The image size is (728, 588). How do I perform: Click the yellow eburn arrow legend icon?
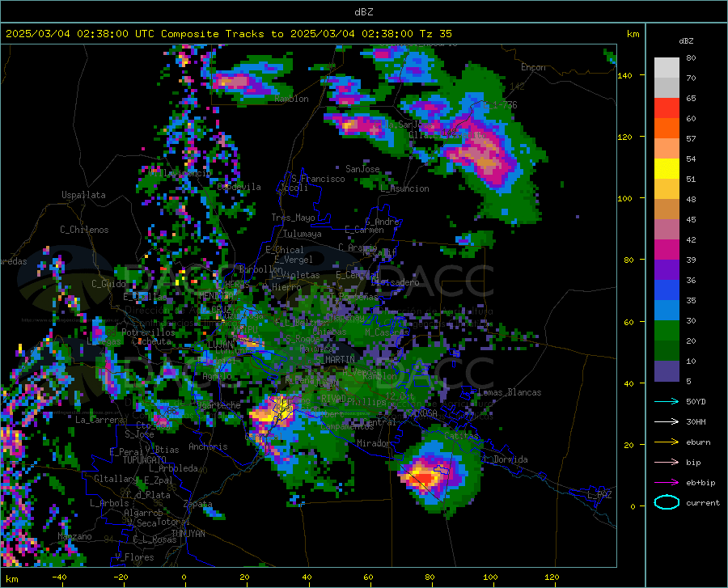[x=667, y=442]
